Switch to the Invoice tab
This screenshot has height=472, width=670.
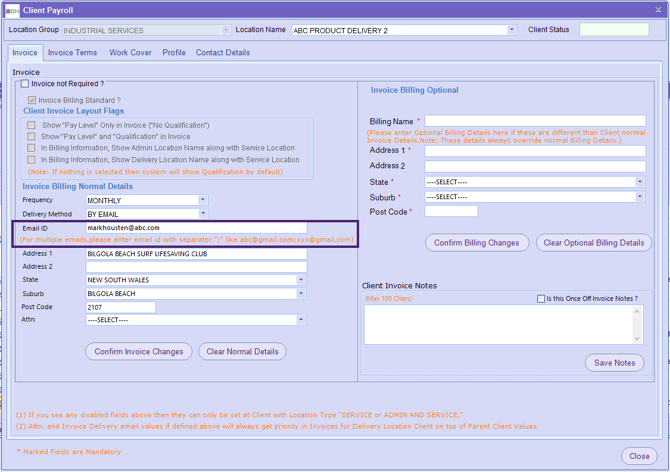pos(25,53)
